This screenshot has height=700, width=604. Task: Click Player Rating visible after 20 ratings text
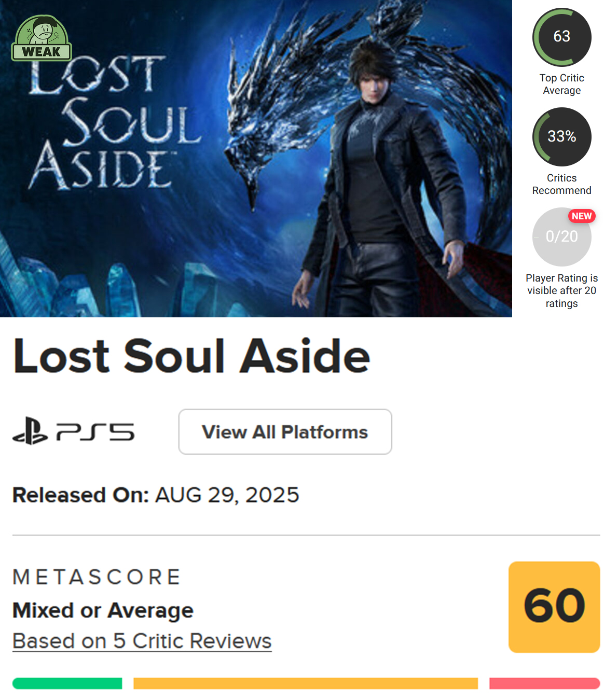click(562, 291)
